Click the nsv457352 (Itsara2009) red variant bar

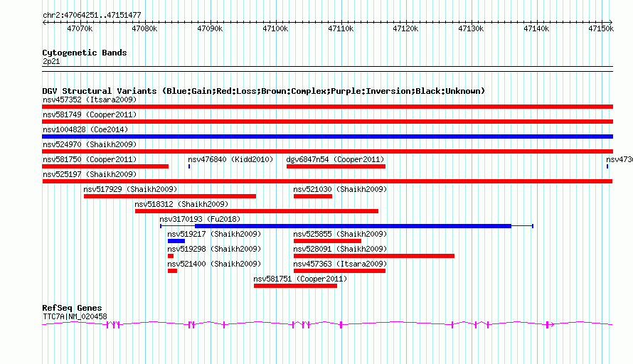(x=327, y=107)
